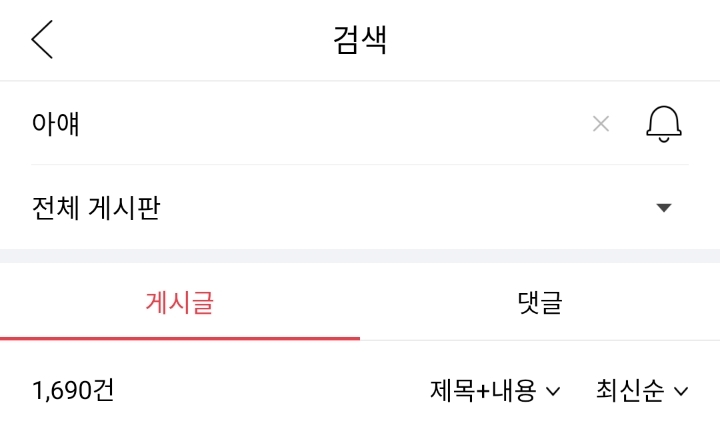Tap the 전체 게시판 label text
Image resolution: width=720 pixels, height=425 pixels.
pos(96,208)
